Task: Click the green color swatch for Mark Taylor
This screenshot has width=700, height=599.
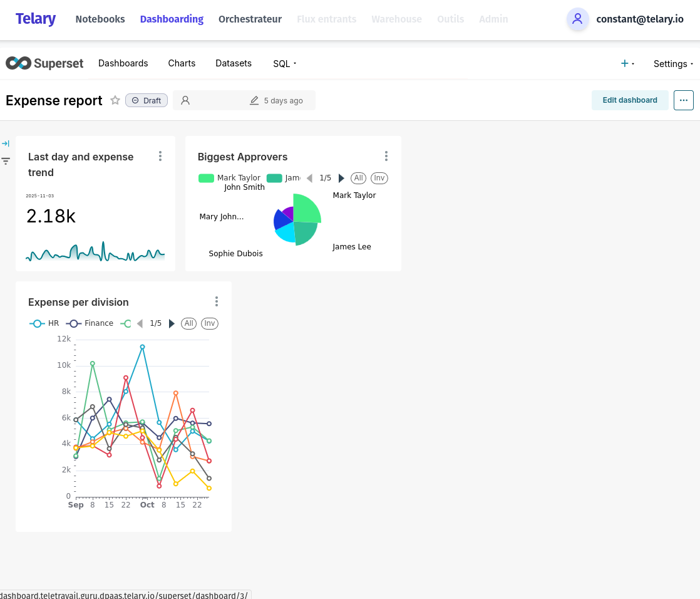Action: 206,178
